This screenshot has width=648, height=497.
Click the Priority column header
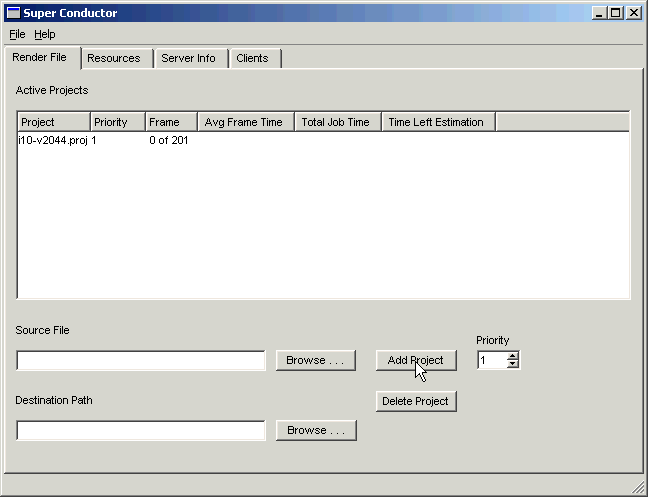pyautogui.click(x=117, y=122)
